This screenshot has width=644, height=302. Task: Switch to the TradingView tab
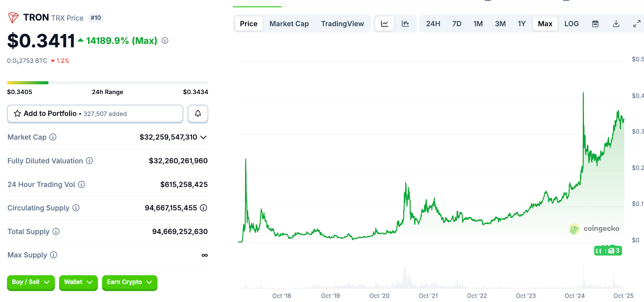(342, 24)
